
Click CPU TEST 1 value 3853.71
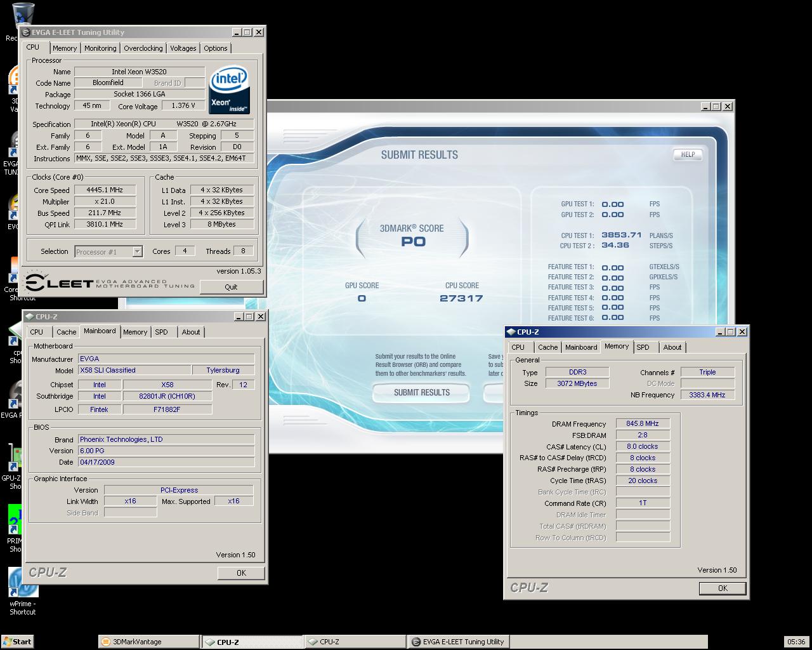point(621,235)
